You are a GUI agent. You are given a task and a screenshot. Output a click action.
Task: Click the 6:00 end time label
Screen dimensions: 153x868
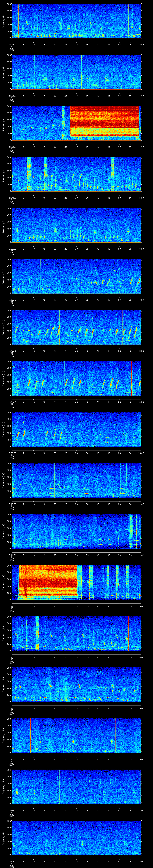coord(141,249)
